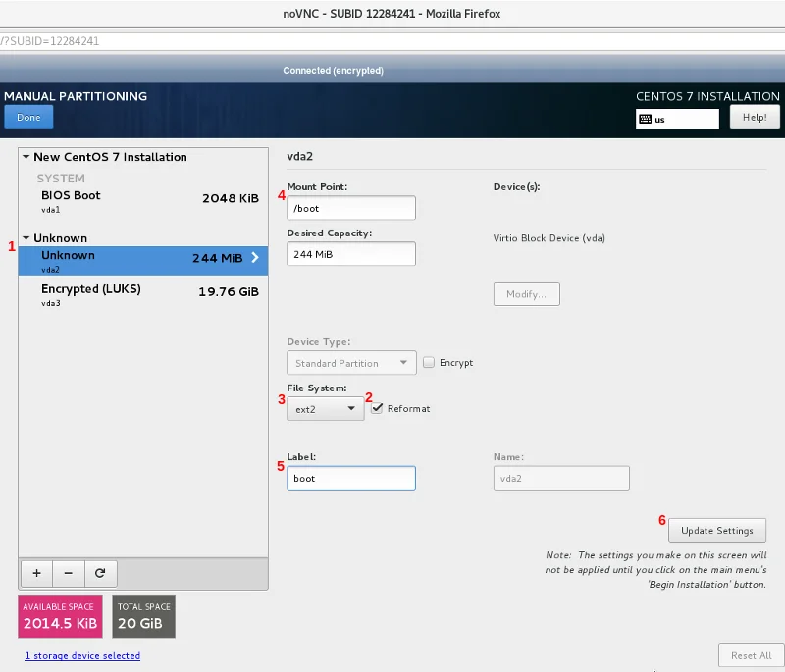Screen dimensions: 785x672
Task: Open the Help! button
Action: pyautogui.click(x=755, y=118)
